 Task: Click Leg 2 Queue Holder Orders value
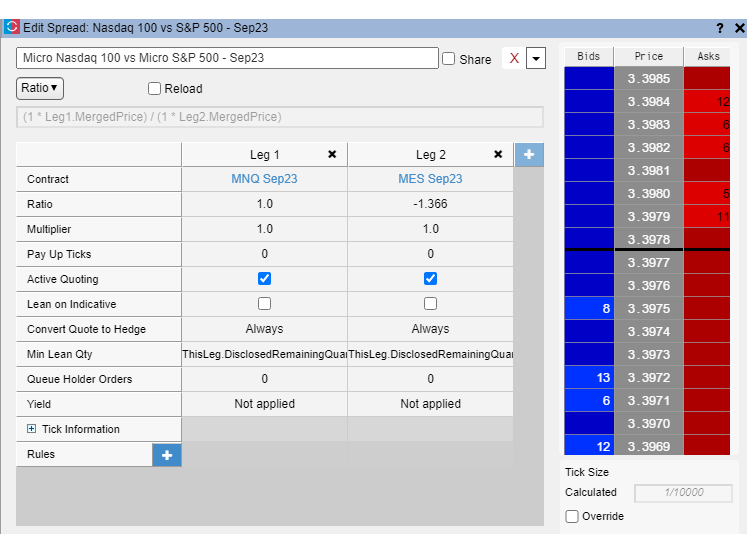pos(430,379)
